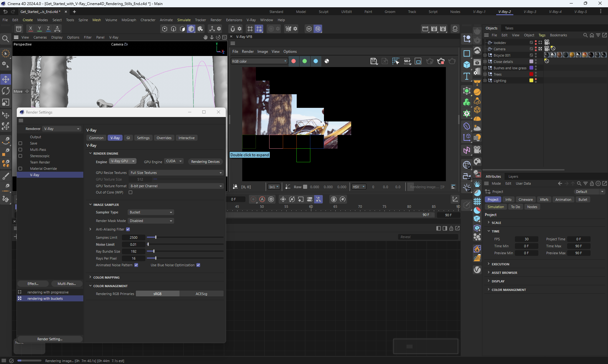Select ACEScg rendering primaries

coord(201,294)
